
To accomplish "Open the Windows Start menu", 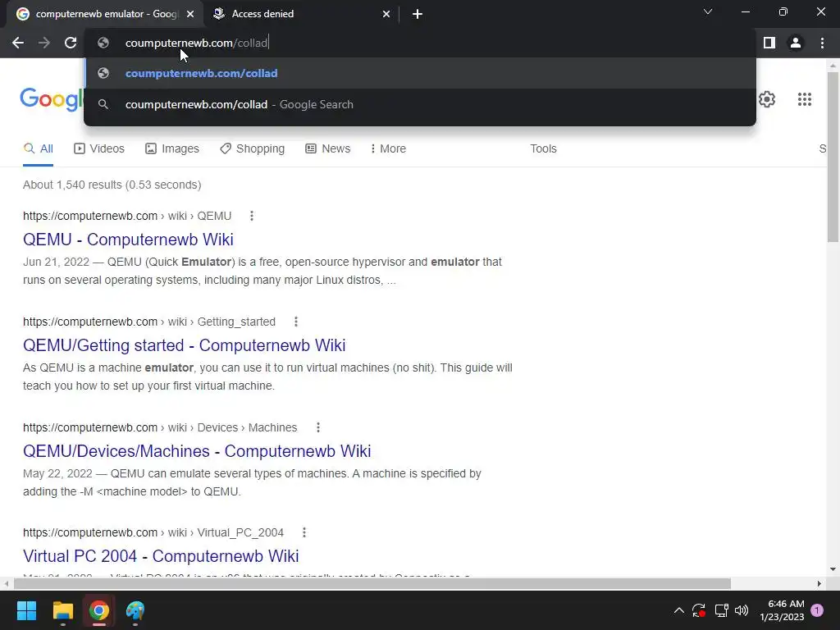I will pyautogui.click(x=26, y=610).
